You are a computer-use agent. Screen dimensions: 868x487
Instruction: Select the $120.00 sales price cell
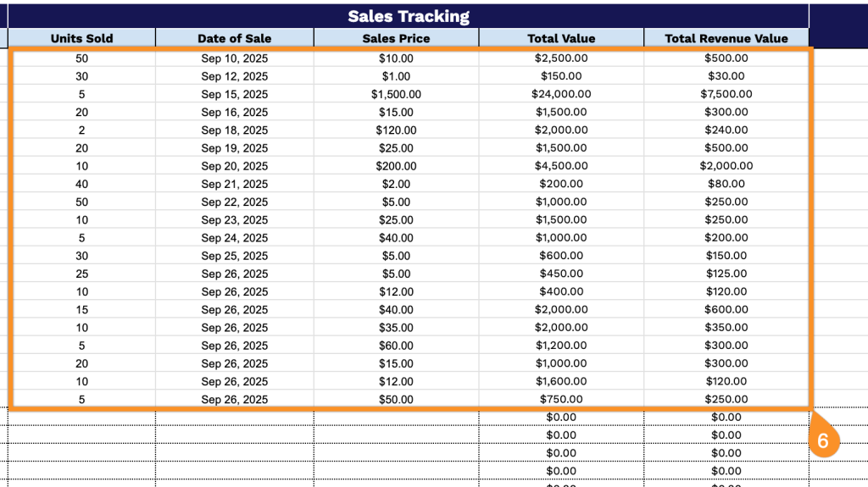396,130
